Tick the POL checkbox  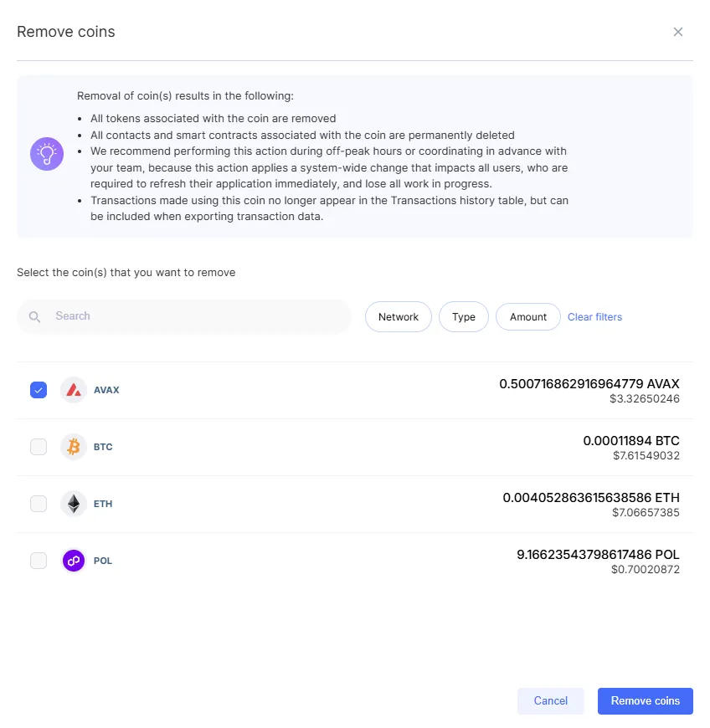pyautogui.click(x=39, y=561)
